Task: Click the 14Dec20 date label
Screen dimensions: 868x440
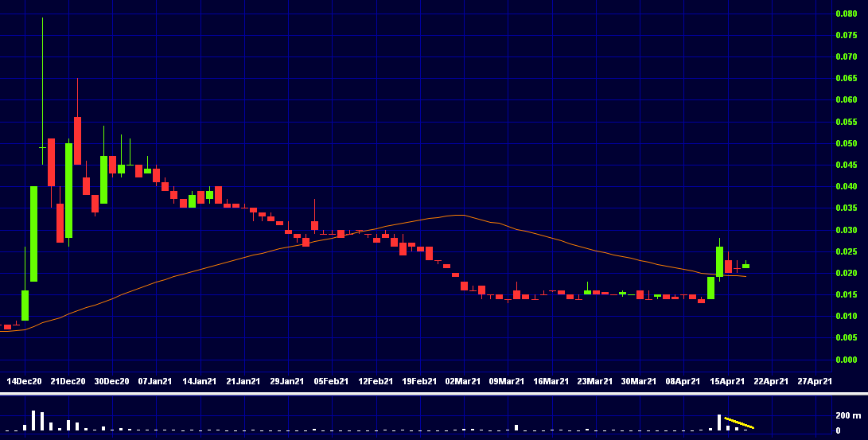Action: click(x=25, y=381)
